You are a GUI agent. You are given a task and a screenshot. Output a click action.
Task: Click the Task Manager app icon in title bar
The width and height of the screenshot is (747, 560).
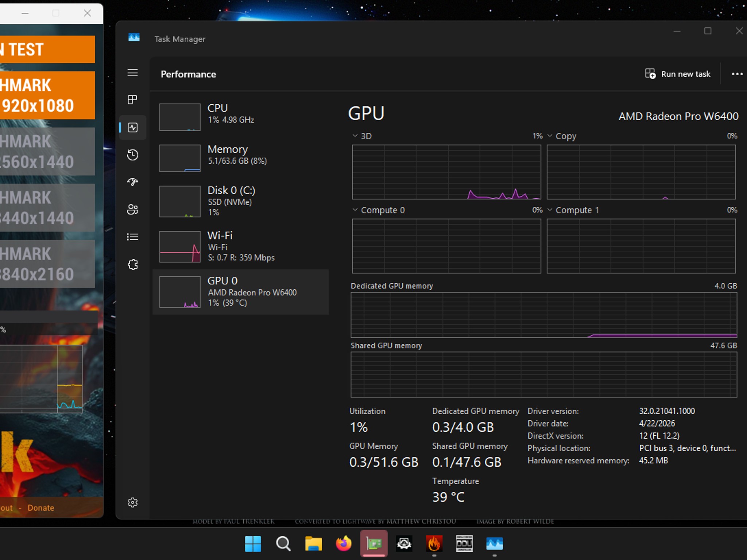tap(134, 37)
